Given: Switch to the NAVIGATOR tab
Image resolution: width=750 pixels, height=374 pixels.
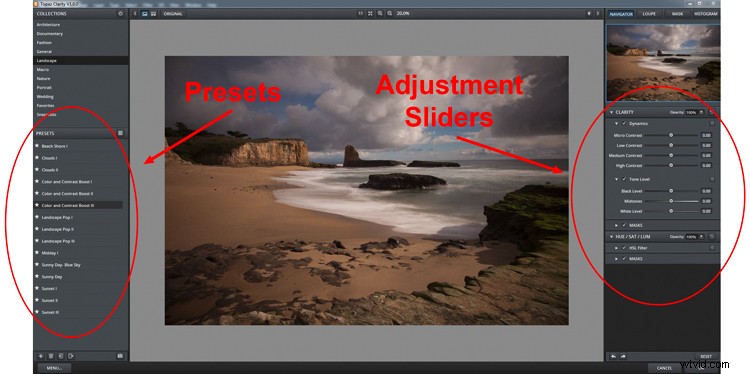Looking at the screenshot, I should click(621, 14).
